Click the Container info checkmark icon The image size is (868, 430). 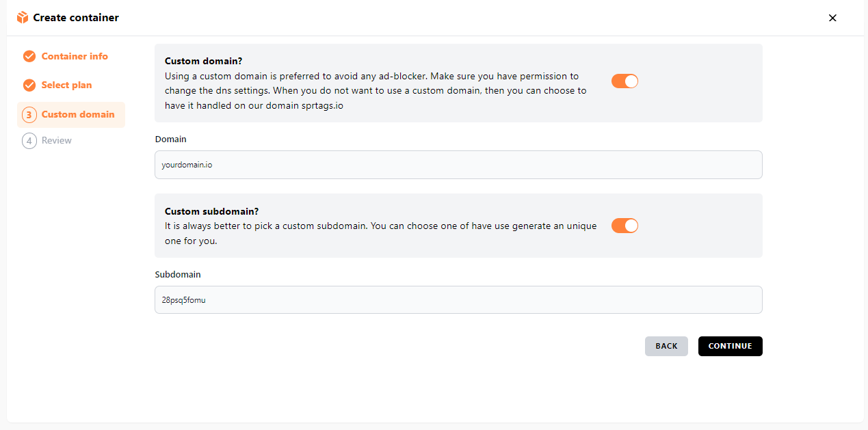pos(29,56)
